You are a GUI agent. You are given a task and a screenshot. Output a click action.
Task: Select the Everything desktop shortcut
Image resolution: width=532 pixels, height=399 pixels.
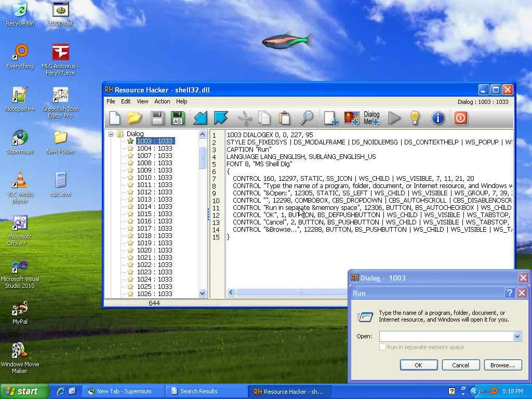(x=20, y=56)
